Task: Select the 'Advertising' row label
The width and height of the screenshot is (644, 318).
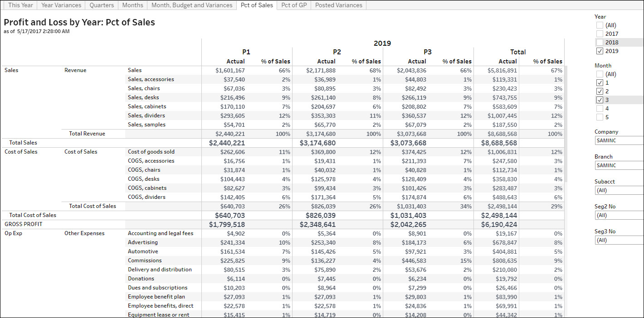Action: 143,242
